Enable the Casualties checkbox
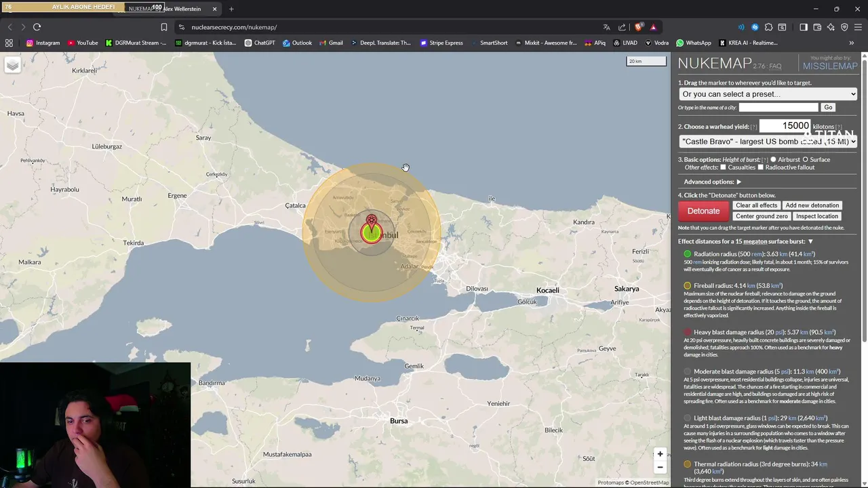Viewport: 868px width, 488px height. (x=723, y=167)
